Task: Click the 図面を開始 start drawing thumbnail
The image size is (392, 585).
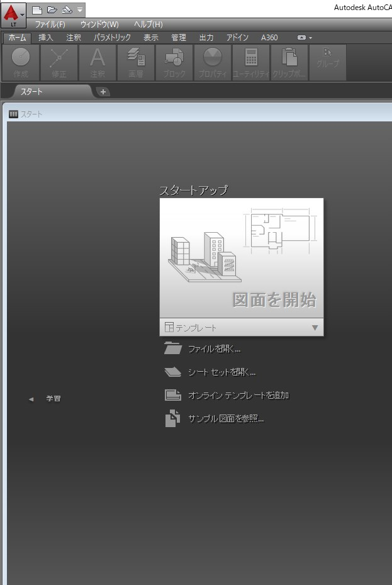Action: pos(242,258)
